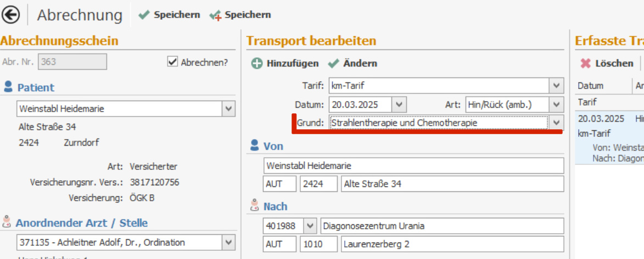The image size is (644, 259).
Task: Click the back arrow icon
Action: click(11, 15)
